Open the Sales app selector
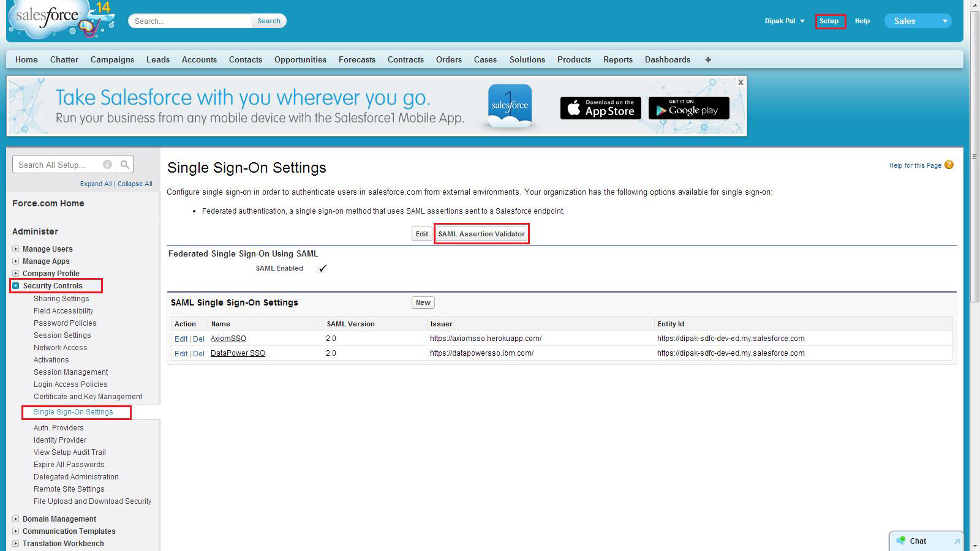Screen dimensions: 980x551 point(917,20)
